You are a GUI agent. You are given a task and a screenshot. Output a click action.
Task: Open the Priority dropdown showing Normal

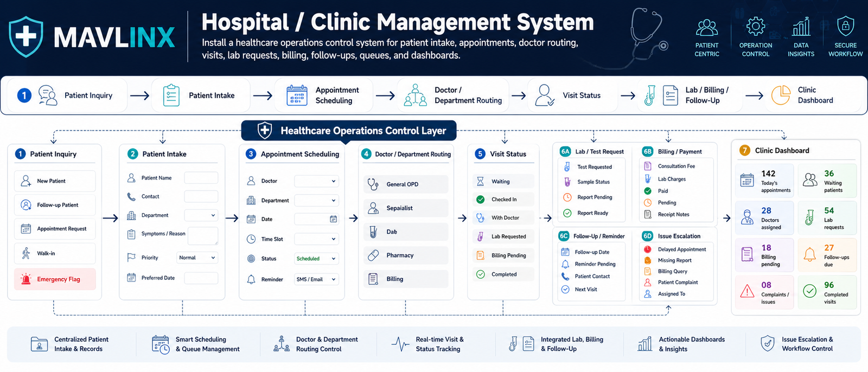[x=197, y=258]
